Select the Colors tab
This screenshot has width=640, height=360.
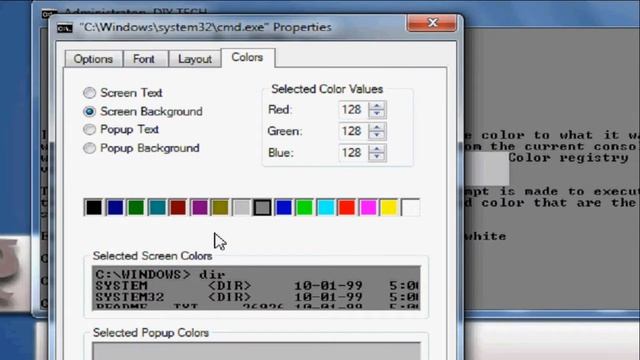pos(247,58)
